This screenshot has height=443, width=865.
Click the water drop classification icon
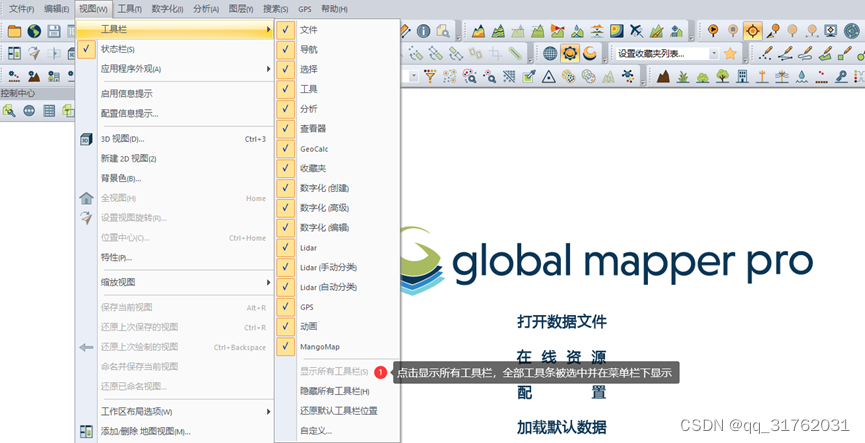click(x=802, y=76)
